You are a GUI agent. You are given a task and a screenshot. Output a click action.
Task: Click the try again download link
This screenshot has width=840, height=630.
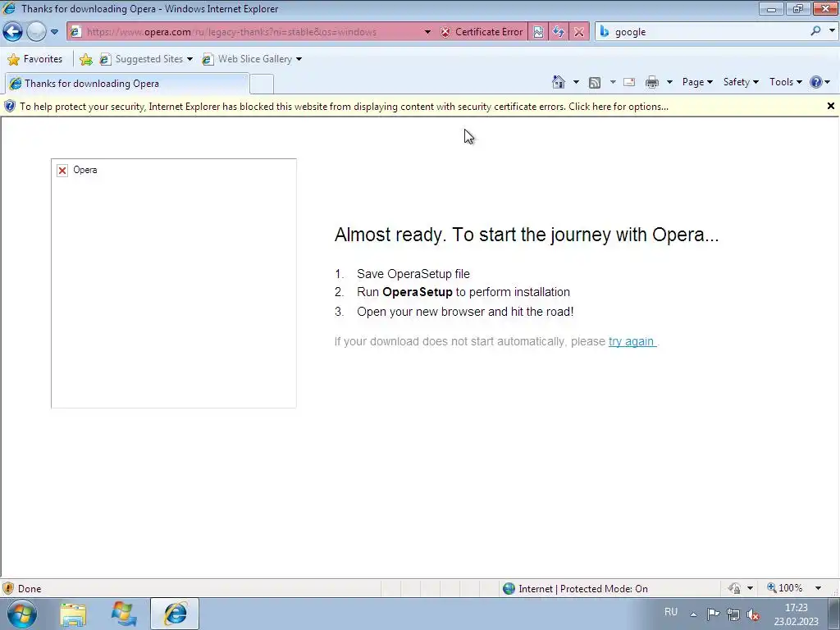pyautogui.click(x=632, y=341)
